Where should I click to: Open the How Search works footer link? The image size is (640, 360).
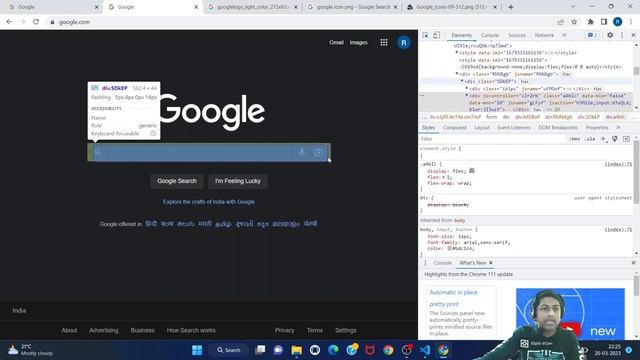[191, 330]
